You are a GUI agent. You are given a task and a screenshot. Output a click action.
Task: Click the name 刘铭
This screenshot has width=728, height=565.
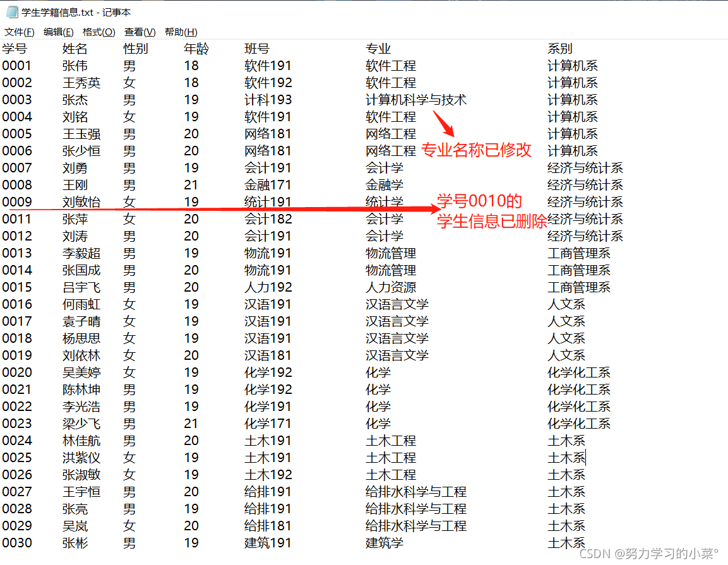(75, 117)
